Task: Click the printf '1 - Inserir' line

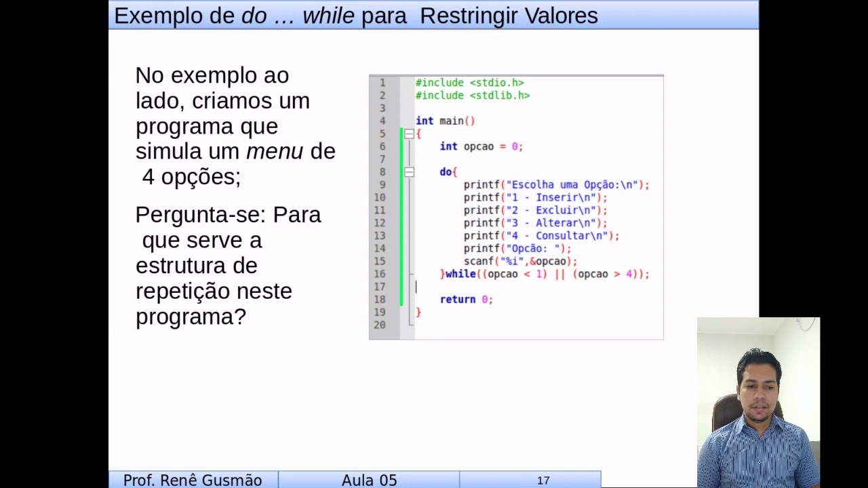Action: point(535,197)
